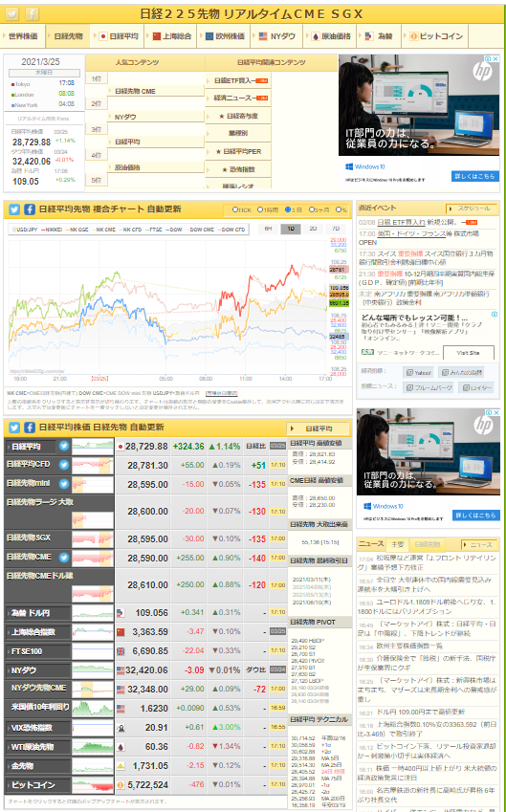Open the 日経平均 arrow button above the high-low panel

pyautogui.click(x=318, y=428)
